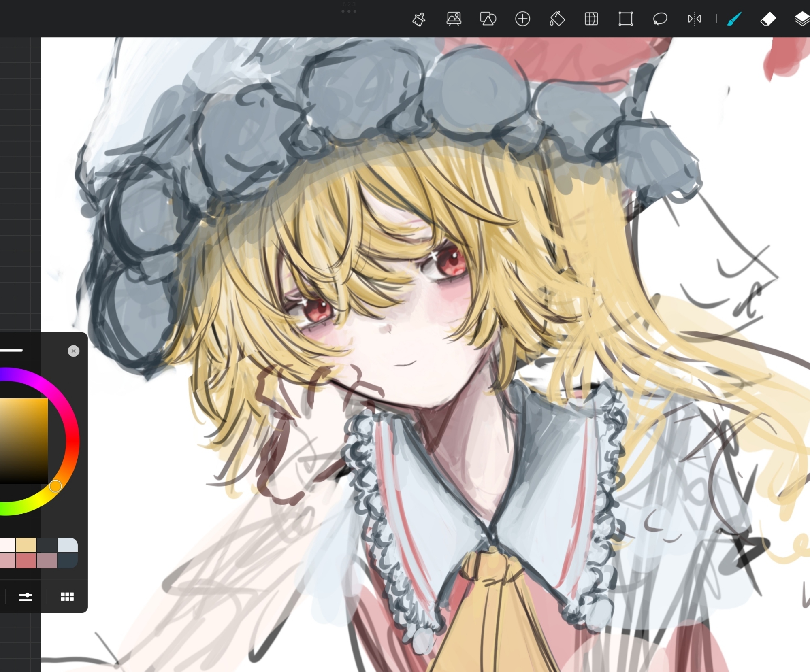Viewport: 810px width, 672px height.
Task: Open the Layers panel
Action: 802,19
